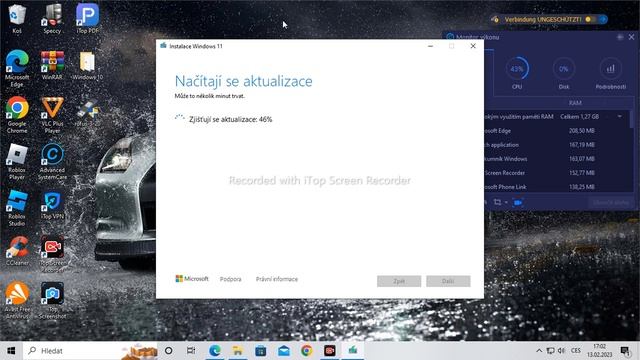Open the Avast Free Antivirus desktop shortcut

(x=17, y=299)
